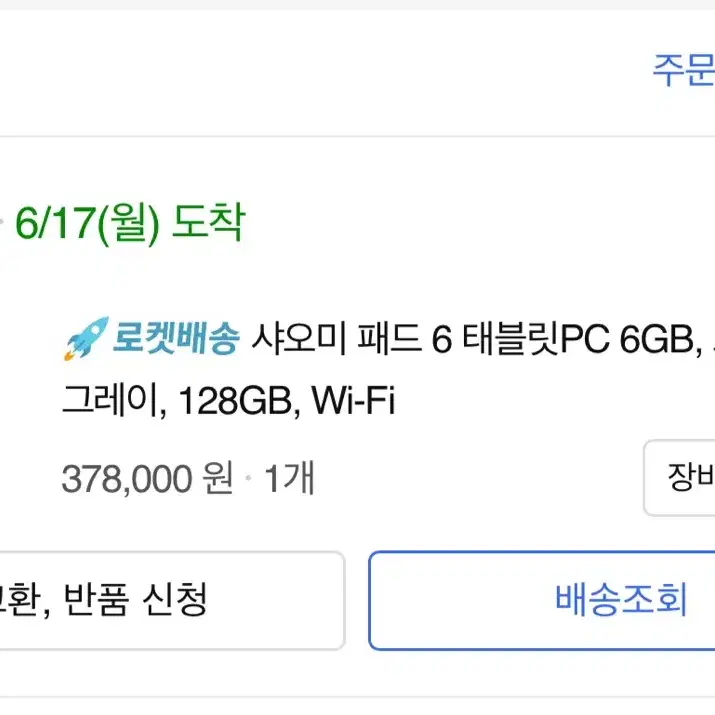Image resolution: width=715 pixels, height=715 pixels.
Task: Click the rocket icon beside 로켓배송
Action: click(86, 338)
